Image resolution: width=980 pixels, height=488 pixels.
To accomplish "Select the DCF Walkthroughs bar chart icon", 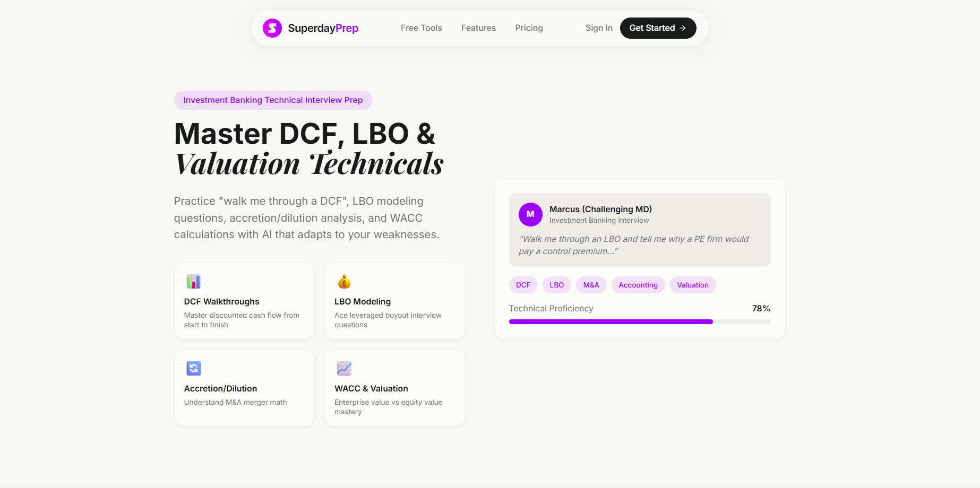I will coord(193,282).
